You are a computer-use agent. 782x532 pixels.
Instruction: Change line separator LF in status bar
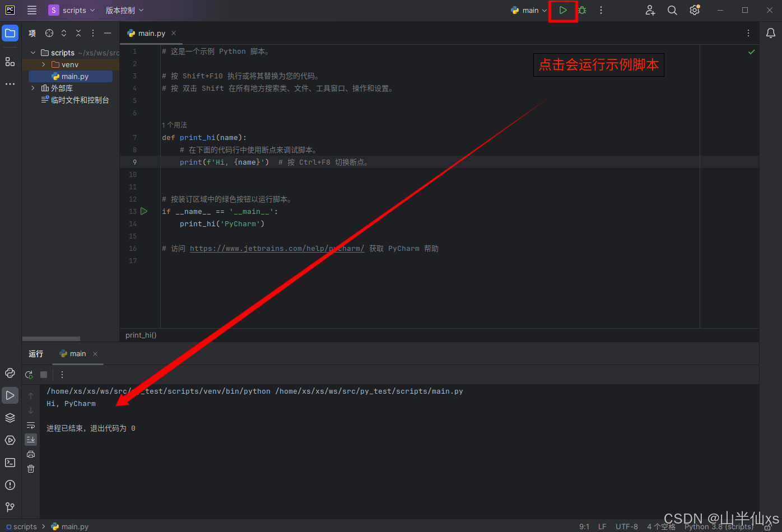pyautogui.click(x=602, y=526)
